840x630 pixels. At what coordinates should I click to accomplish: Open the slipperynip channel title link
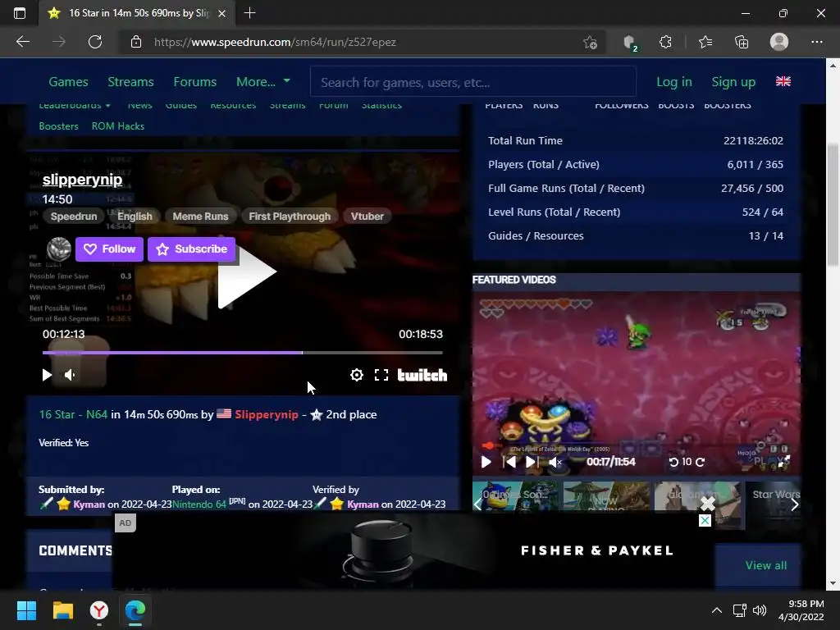tap(83, 180)
